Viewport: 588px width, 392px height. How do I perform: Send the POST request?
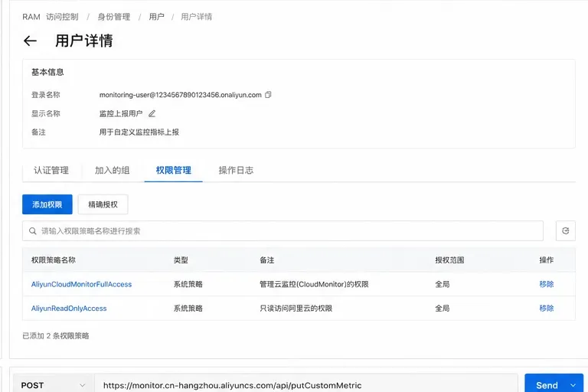pos(547,385)
